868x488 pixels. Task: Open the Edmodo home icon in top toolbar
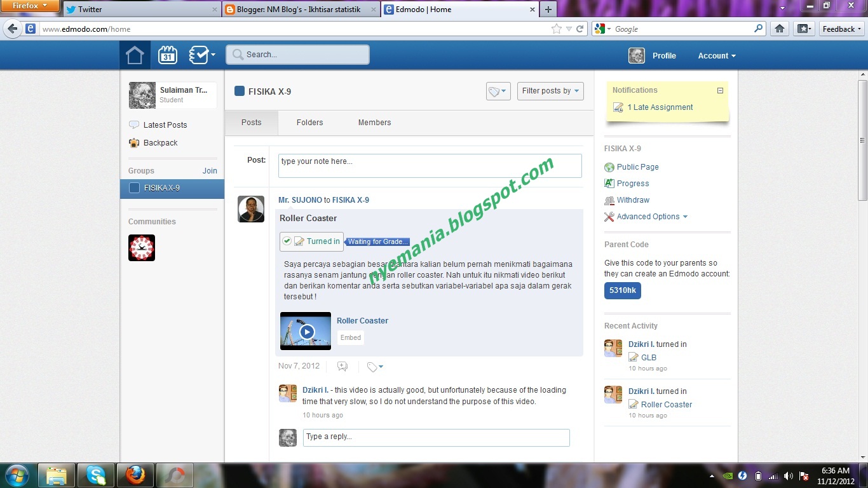pyautogui.click(x=134, y=55)
